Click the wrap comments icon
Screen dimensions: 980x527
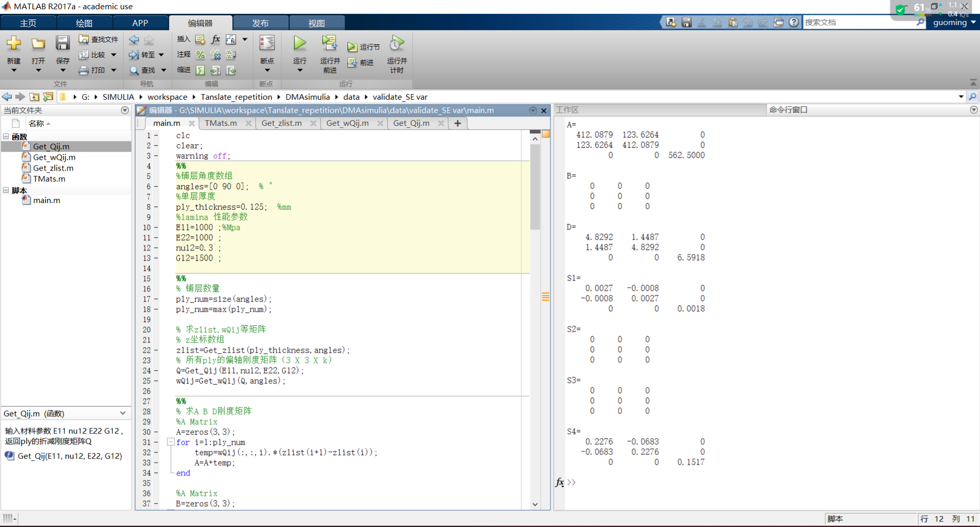231,55
